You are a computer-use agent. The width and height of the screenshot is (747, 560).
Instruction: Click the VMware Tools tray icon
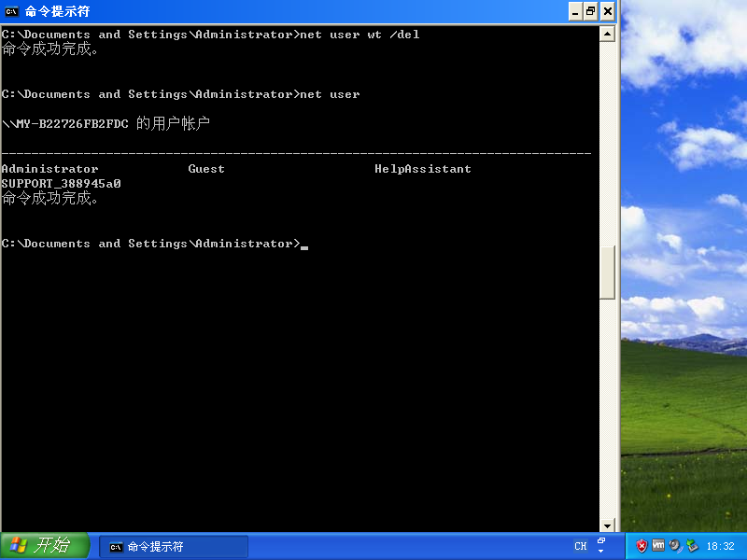[658, 545]
